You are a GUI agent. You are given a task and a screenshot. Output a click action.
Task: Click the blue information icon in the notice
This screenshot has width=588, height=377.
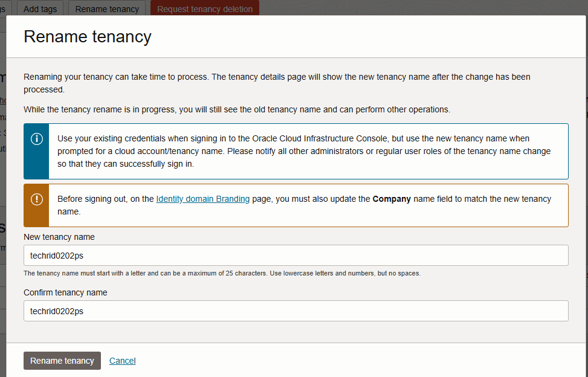click(x=37, y=139)
